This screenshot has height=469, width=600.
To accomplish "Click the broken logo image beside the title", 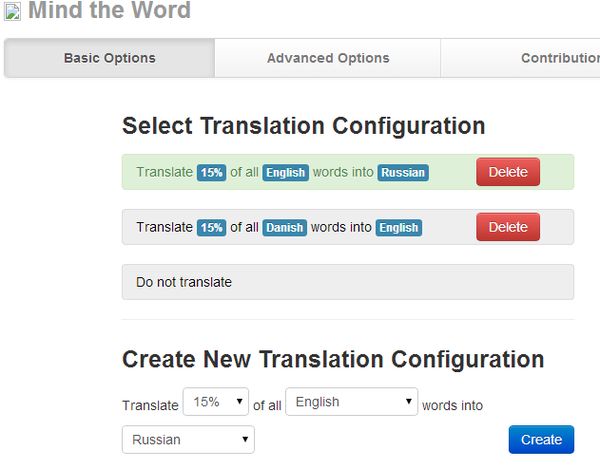I will click(x=13, y=12).
